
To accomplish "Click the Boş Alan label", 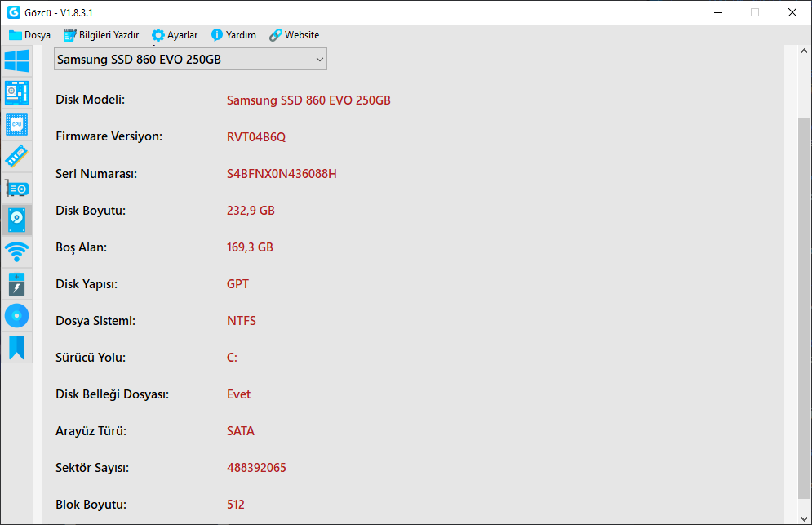I will coord(82,247).
